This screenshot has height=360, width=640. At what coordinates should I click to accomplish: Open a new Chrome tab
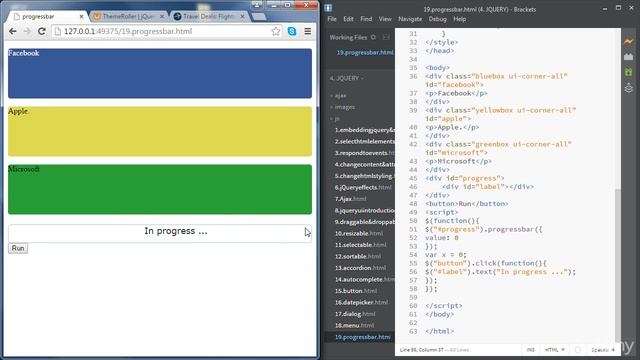point(259,17)
